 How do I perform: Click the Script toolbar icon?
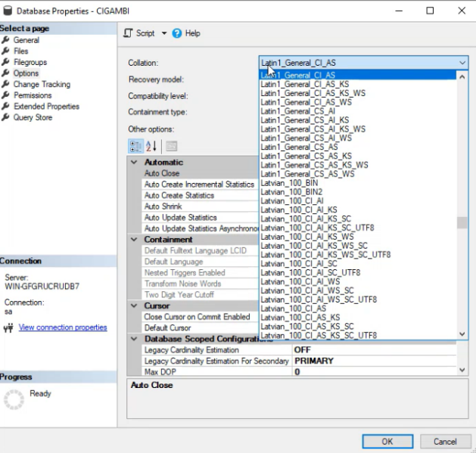pyautogui.click(x=128, y=33)
